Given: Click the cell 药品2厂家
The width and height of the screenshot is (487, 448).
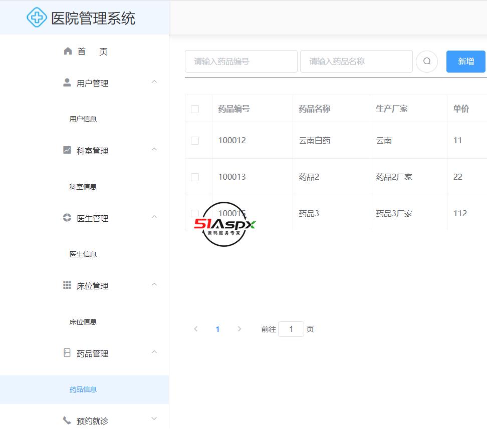Looking at the screenshot, I should 394,177.
